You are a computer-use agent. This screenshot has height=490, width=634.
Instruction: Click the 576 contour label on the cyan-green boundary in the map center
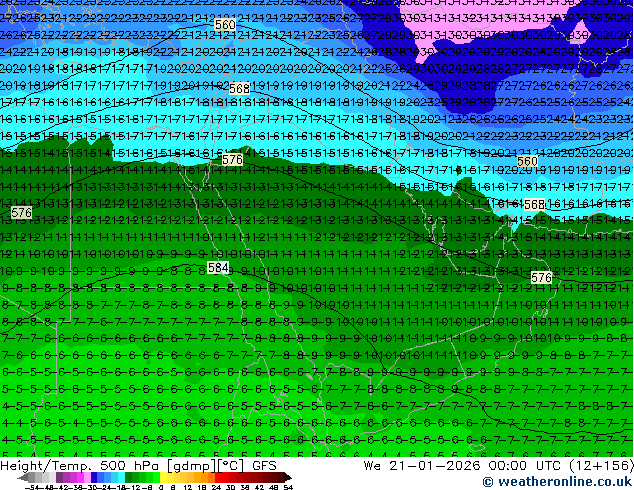point(232,160)
